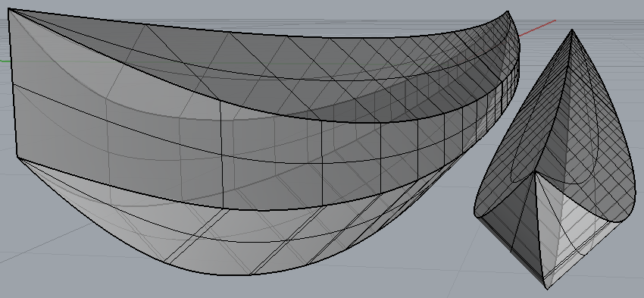Click the red X-axis line

537,28
